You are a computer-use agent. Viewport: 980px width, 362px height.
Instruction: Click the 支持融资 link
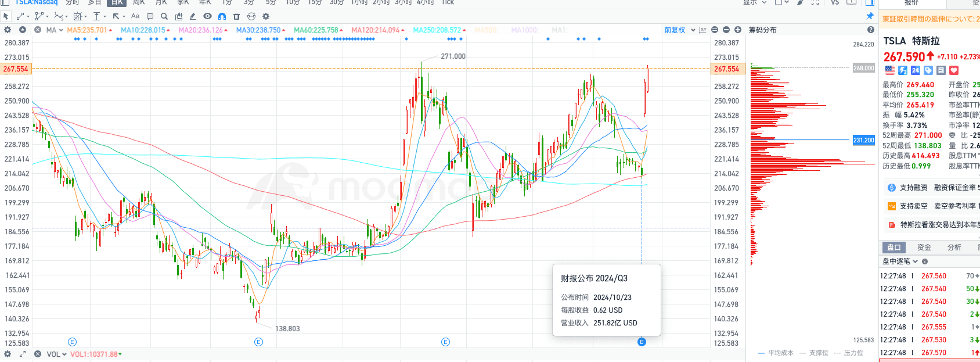click(913, 188)
